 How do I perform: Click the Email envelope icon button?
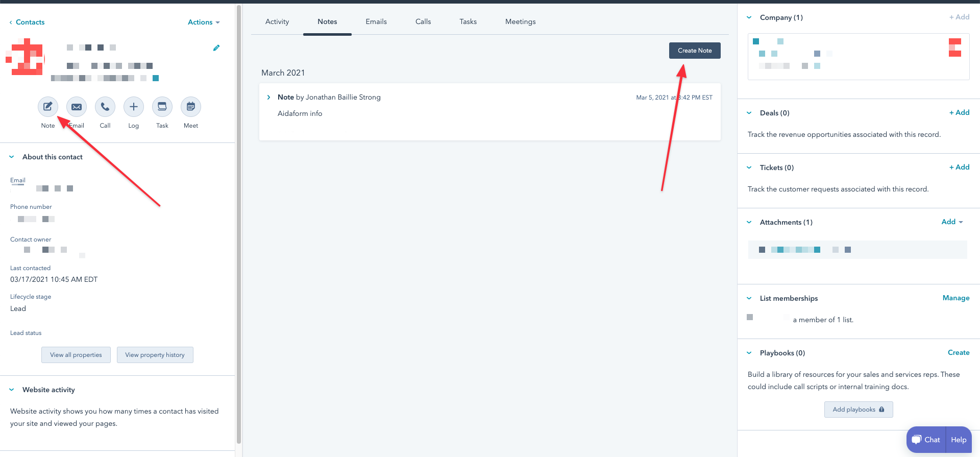77,107
